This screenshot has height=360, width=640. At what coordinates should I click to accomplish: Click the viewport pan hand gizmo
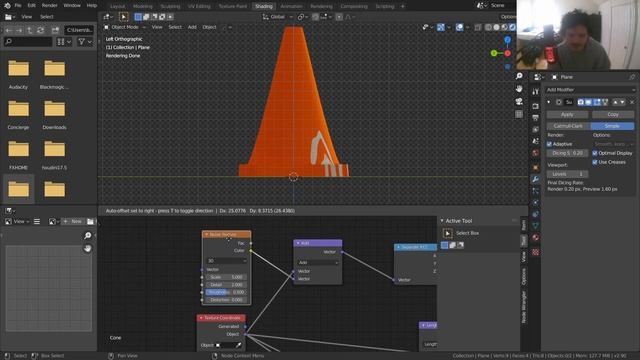click(519, 89)
